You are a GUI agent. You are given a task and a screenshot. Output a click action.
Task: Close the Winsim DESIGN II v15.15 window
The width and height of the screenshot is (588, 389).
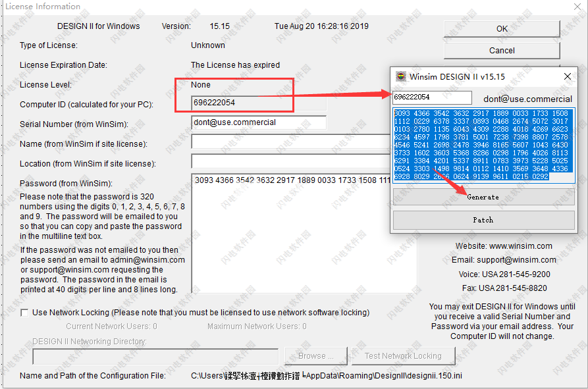click(568, 76)
